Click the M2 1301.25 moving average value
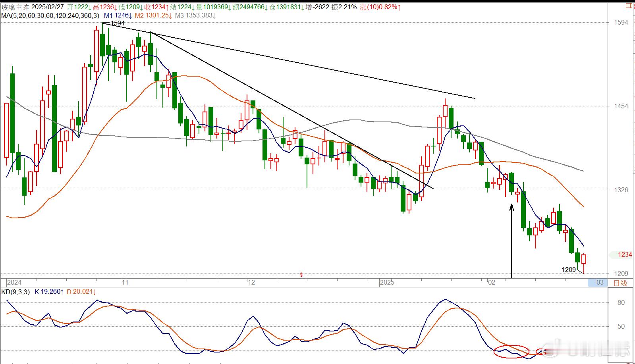 [x=153, y=15]
